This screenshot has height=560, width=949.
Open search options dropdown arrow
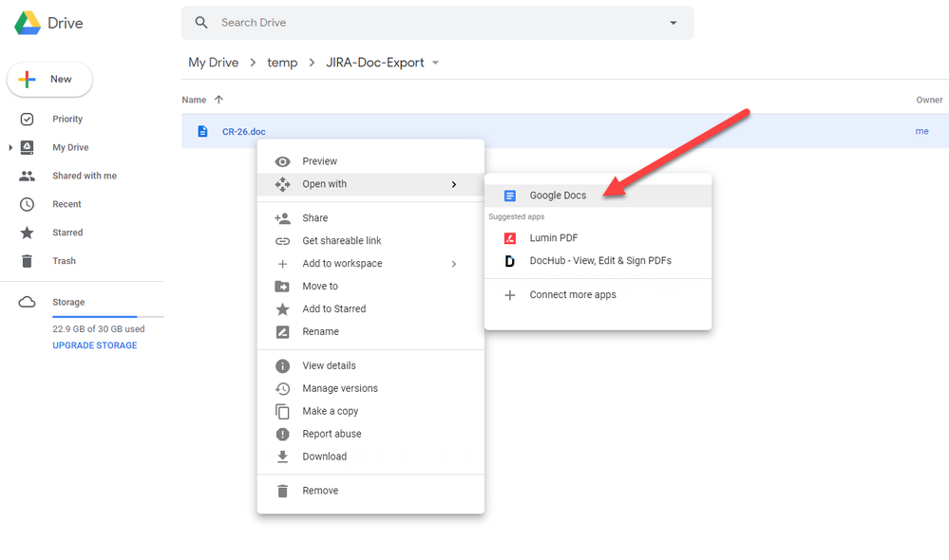pos(673,22)
